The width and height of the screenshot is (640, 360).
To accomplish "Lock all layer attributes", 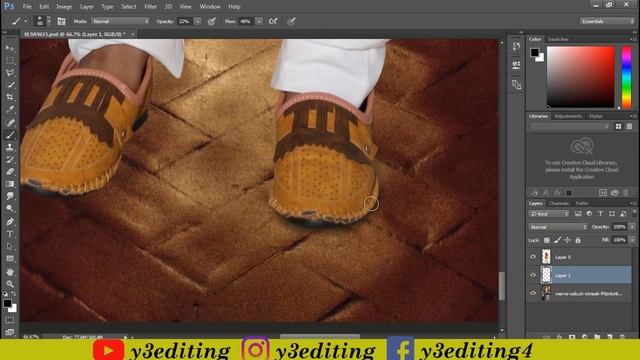I will 578,240.
